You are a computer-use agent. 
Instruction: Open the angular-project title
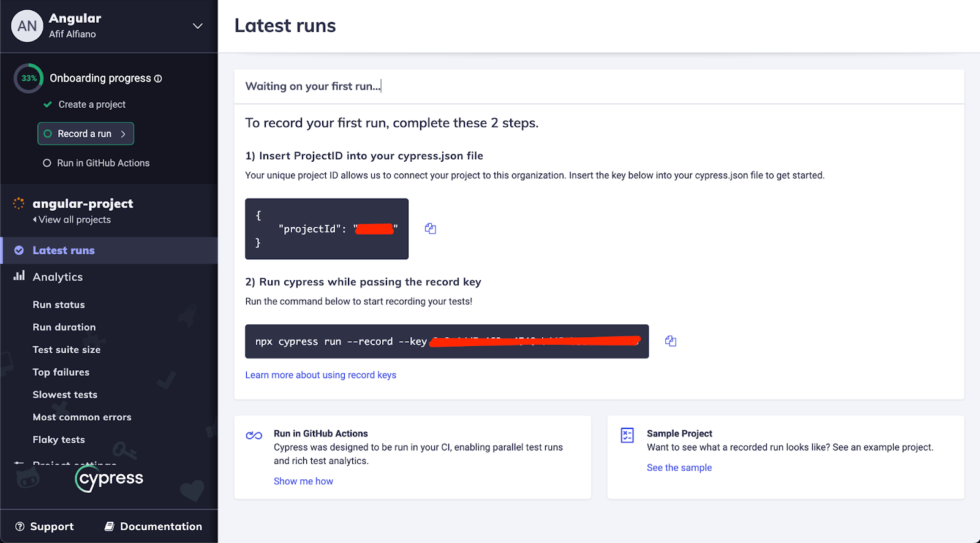[83, 203]
